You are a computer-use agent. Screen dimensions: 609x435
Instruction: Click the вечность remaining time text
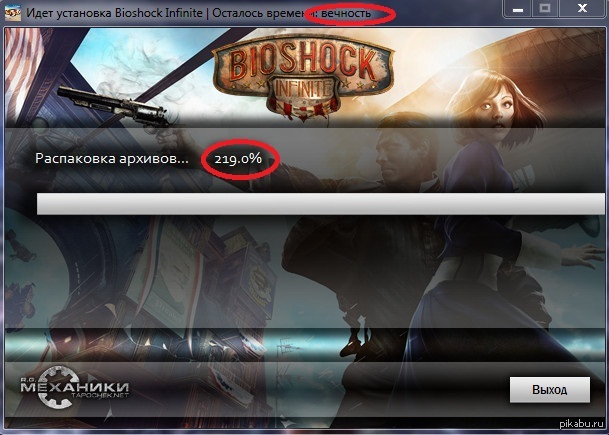point(346,13)
